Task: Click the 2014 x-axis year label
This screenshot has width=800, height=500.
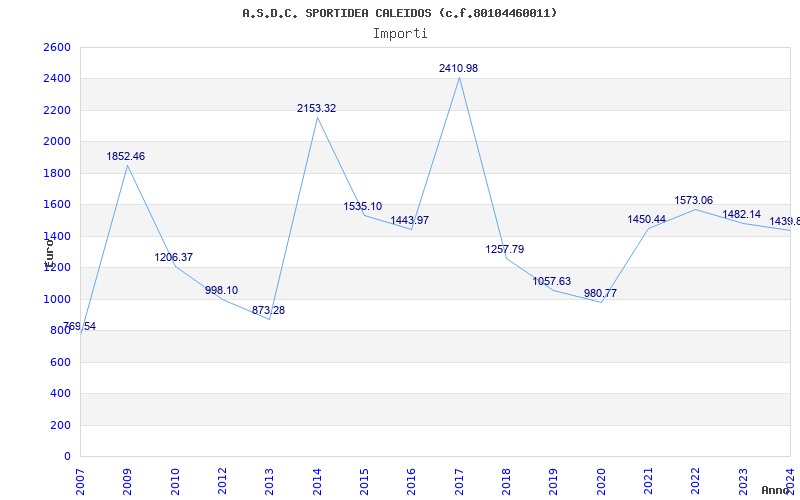Action: [x=317, y=481]
